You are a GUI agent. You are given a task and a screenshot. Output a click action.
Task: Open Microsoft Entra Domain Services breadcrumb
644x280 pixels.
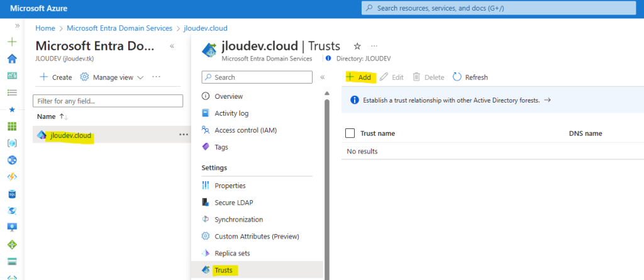point(119,28)
